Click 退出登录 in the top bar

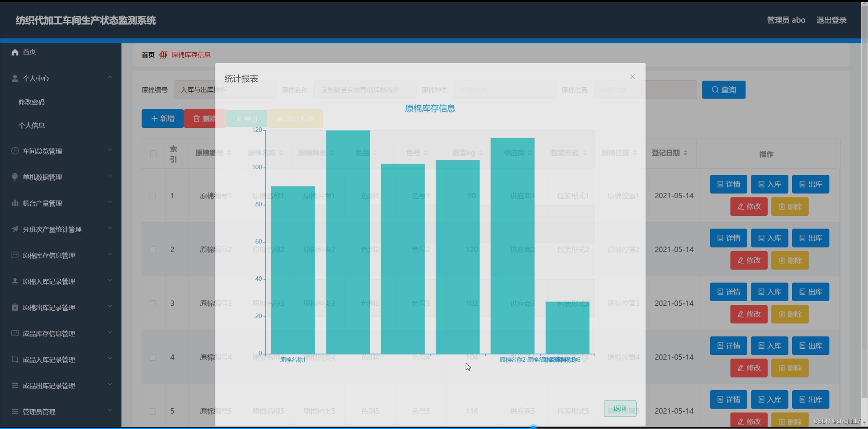pyautogui.click(x=831, y=20)
